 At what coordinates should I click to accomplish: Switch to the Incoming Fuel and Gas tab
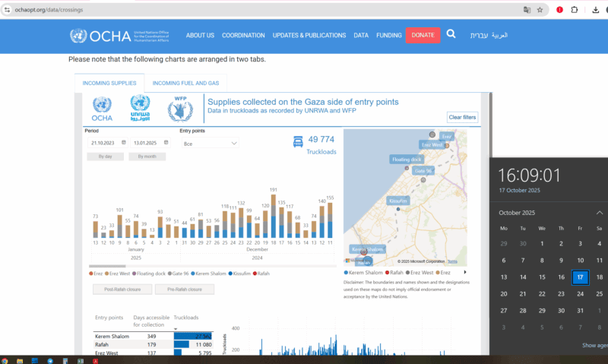pyautogui.click(x=186, y=83)
